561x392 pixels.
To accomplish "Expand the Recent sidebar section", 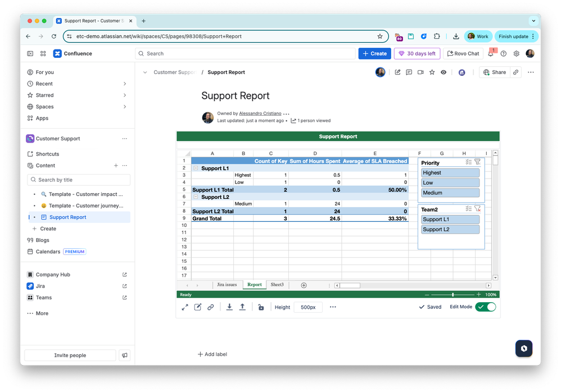I will coord(124,84).
